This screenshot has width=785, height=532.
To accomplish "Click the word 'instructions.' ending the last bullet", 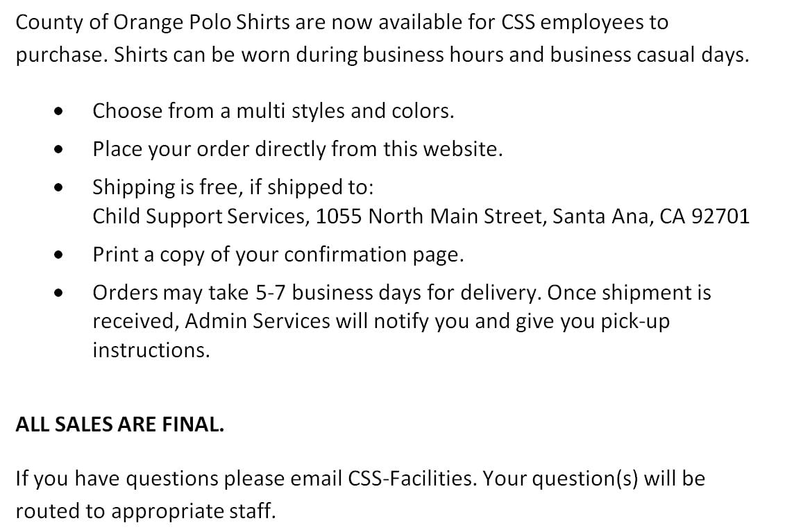I will 151,350.
